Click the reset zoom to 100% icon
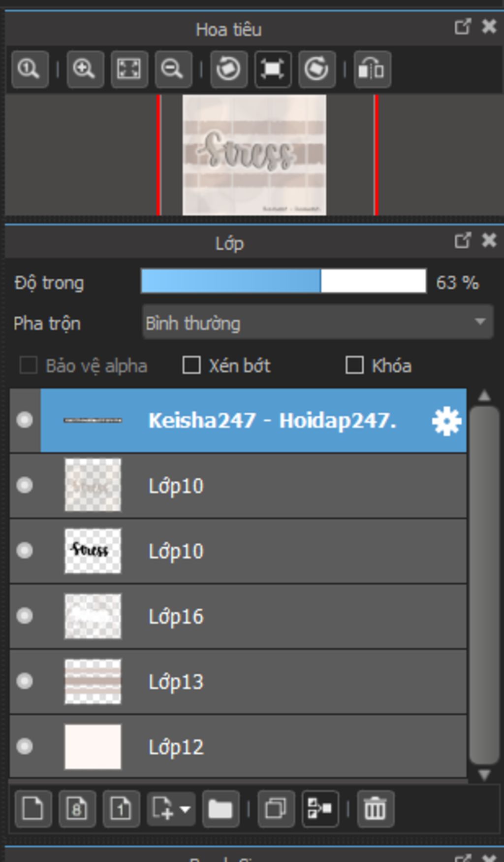The height and width of the screenshot is (862, 504). (x=30, y=69)
